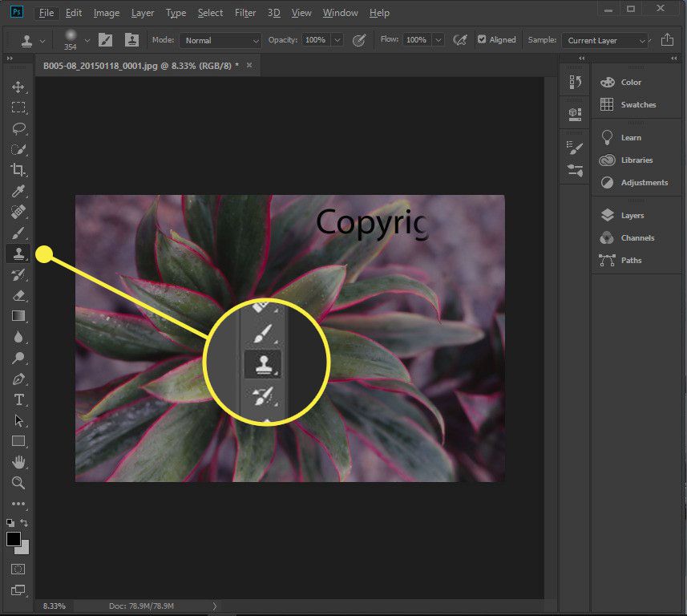Click the Opacity 100% value field
Image resolution: width=687 pixels, height=616 pixels.
(x=316, y=40)
